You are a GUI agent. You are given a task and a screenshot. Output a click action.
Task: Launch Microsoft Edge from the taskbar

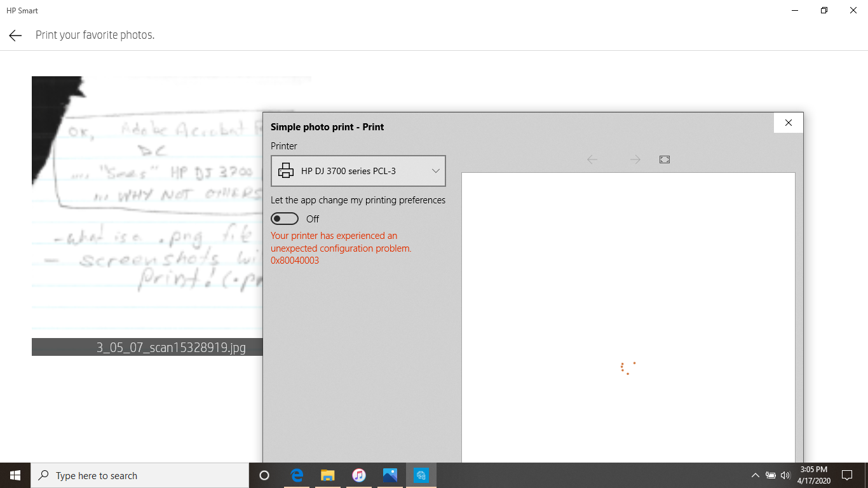297,475
